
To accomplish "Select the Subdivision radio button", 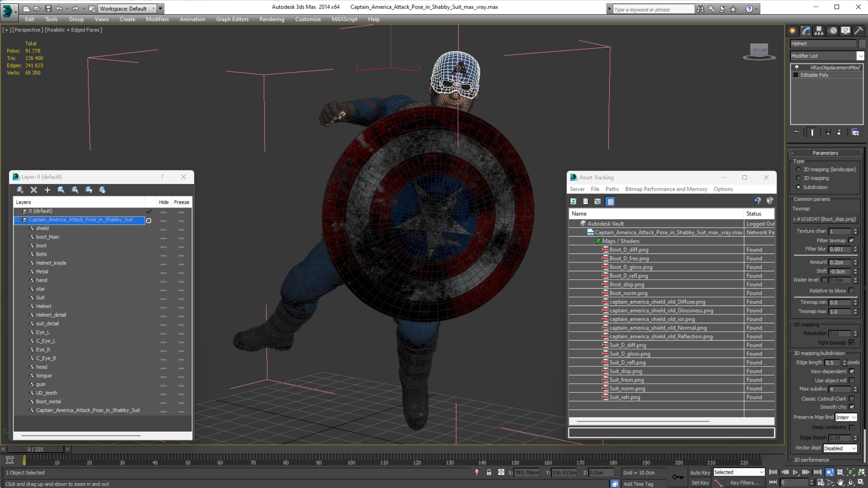I will coord(798,187).
